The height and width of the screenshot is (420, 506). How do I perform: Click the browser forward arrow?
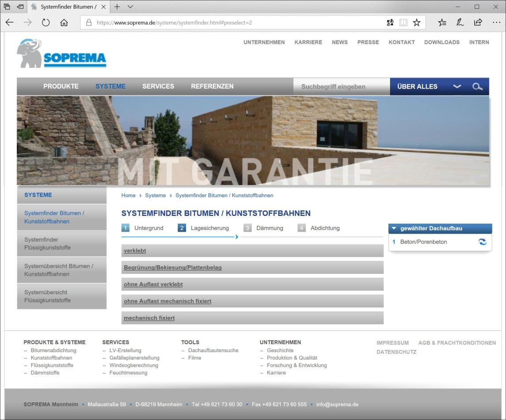point(28,22)
